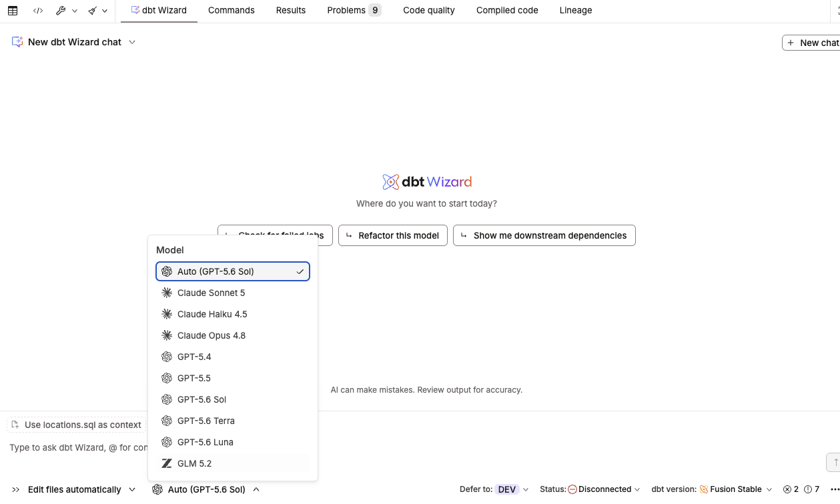
Task: Open the Results tab
Action: click(x=291, y=11)
